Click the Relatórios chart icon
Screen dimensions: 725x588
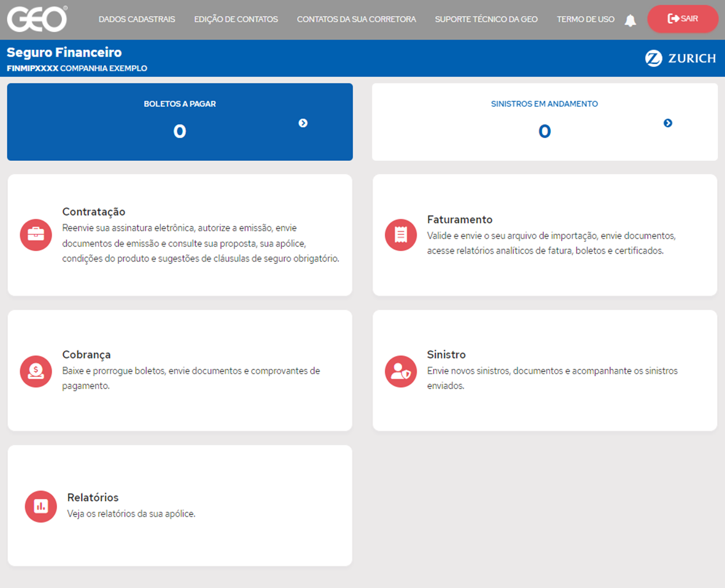[x=41, y=506]
